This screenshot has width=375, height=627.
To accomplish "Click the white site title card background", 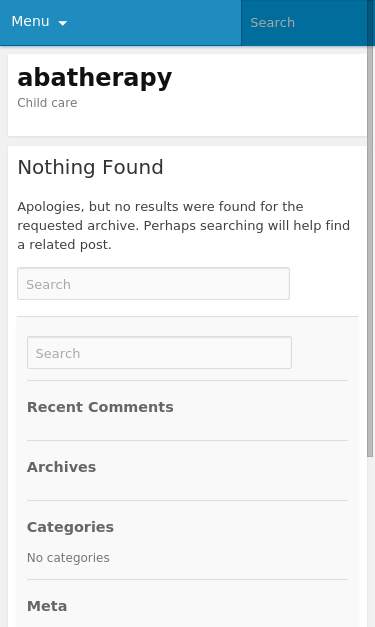I will tap(268, 95).
